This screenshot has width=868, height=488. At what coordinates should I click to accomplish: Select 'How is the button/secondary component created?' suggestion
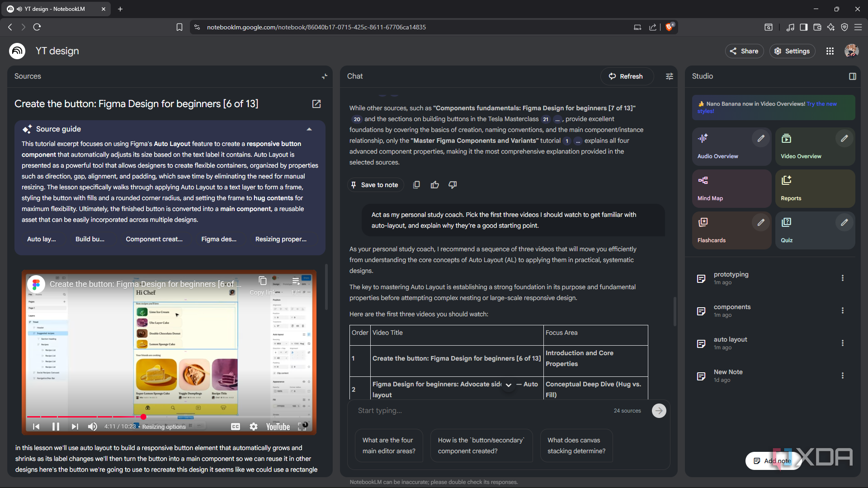click(481, 446)
